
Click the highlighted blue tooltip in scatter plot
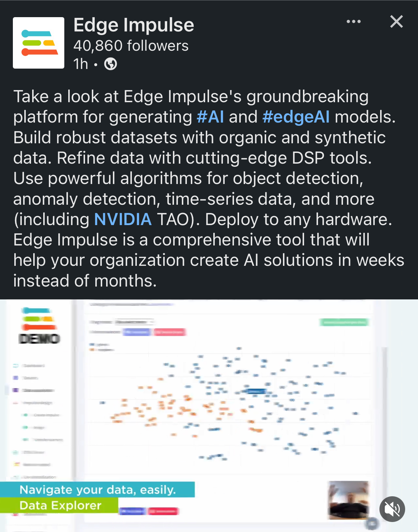click(x=256, y=391)
